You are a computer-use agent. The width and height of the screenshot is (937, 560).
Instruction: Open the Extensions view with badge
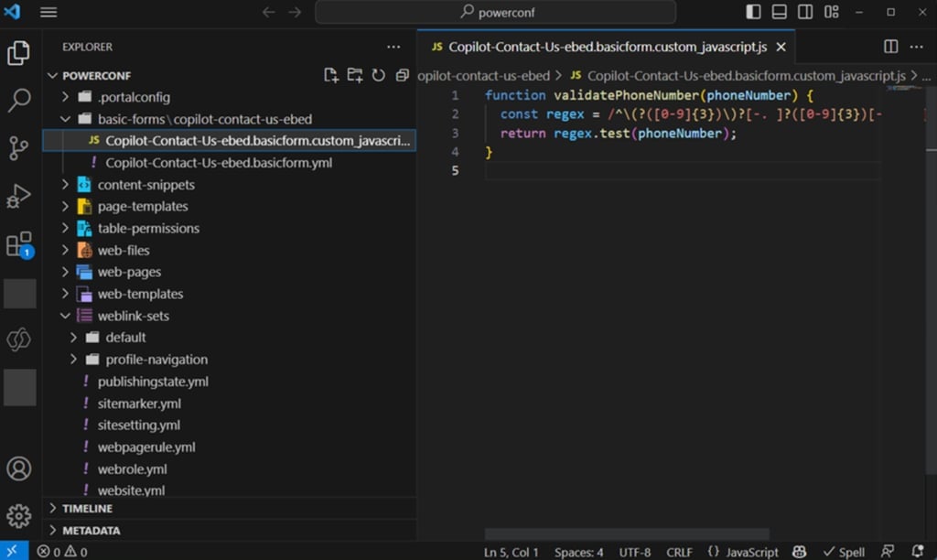(x=18, y=244)
